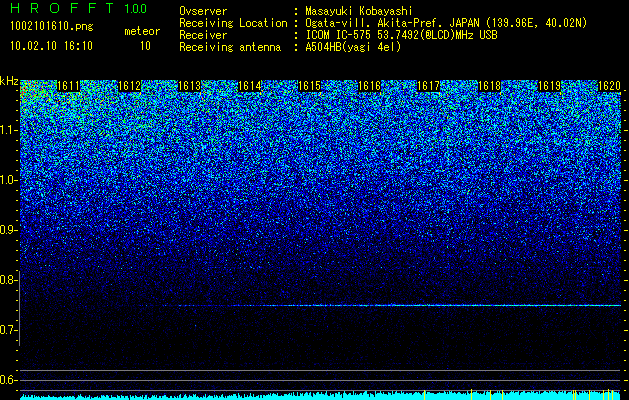Click the 1616 time marker

tap(369, 86)
